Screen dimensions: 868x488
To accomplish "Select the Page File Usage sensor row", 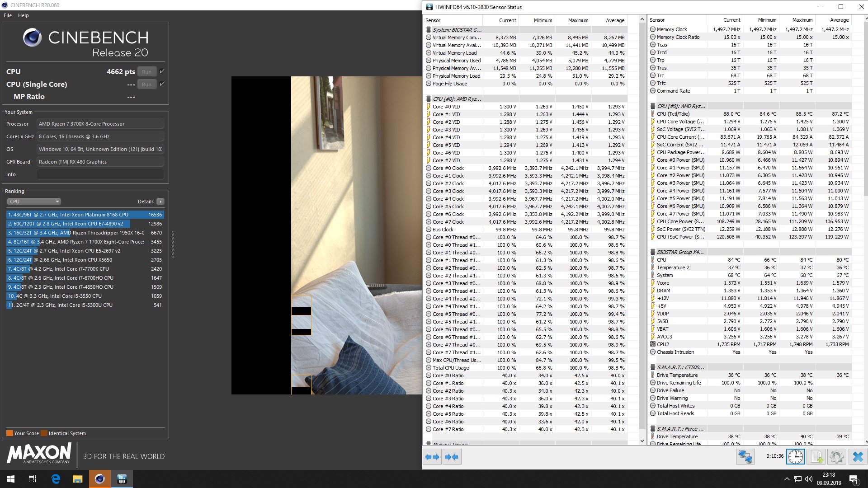I will tap(526, 84).
